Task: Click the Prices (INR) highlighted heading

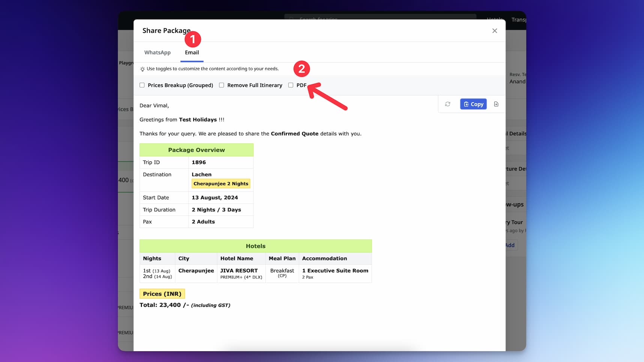Action: (162, 293)
